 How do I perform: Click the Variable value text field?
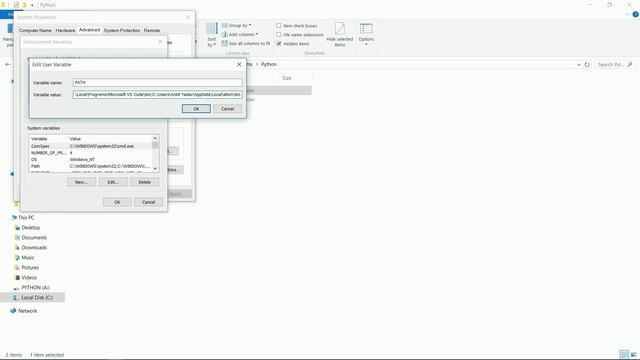coord(157,95)
